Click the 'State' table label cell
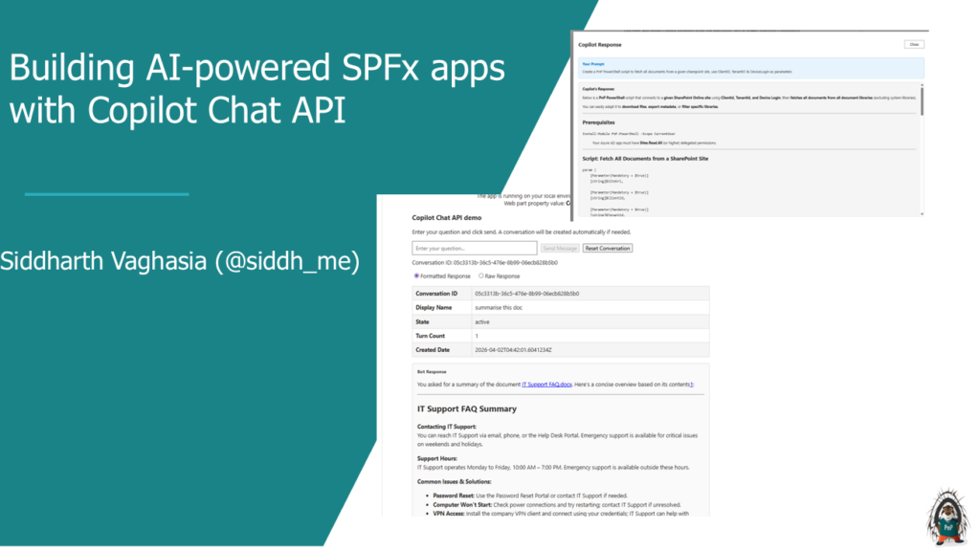The image size is (980, 551). click(442, 321)
